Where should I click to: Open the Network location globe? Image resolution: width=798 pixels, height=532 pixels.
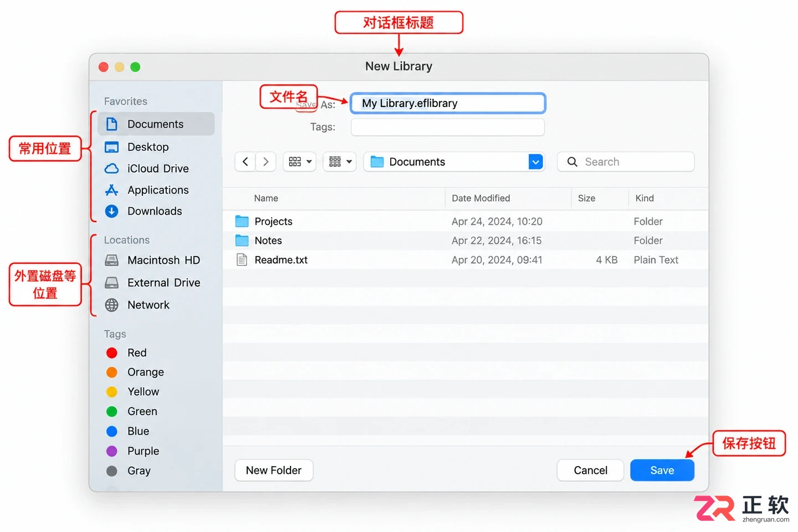pyautogui.click(x=112, y=305)
